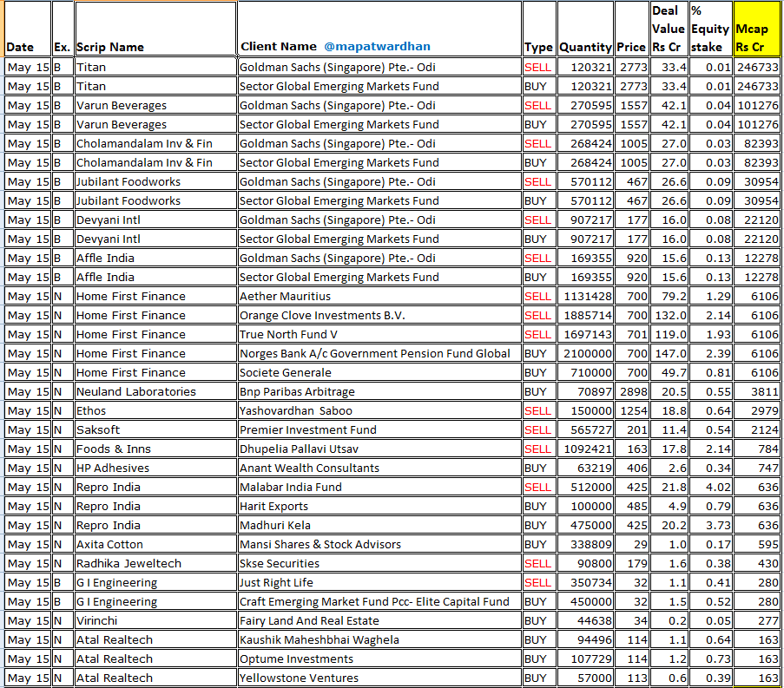Select quantity 1092421 cell
The width and height of the screenshot is (784, 688).
(585, 449)
